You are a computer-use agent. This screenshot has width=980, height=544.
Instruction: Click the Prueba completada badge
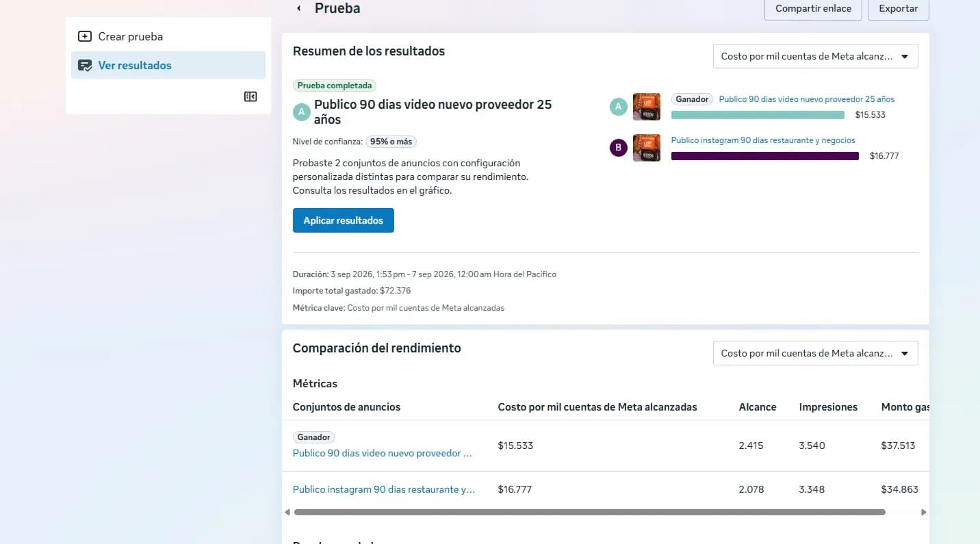335,86
